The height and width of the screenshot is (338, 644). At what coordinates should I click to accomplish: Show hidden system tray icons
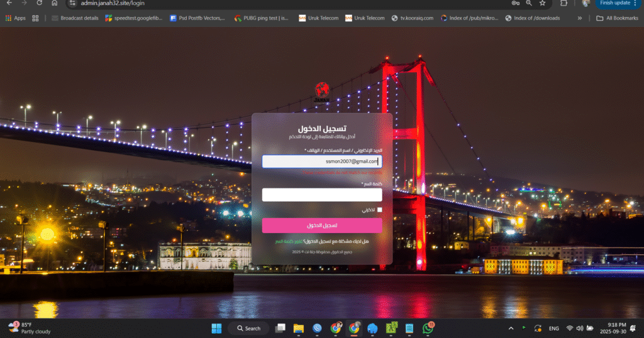511,328
